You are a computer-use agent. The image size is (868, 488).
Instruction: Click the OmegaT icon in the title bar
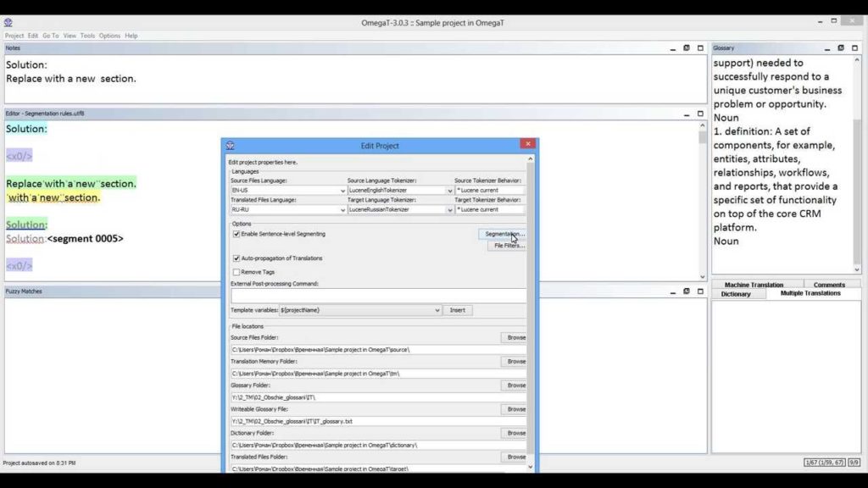click(x=8, y=23)
